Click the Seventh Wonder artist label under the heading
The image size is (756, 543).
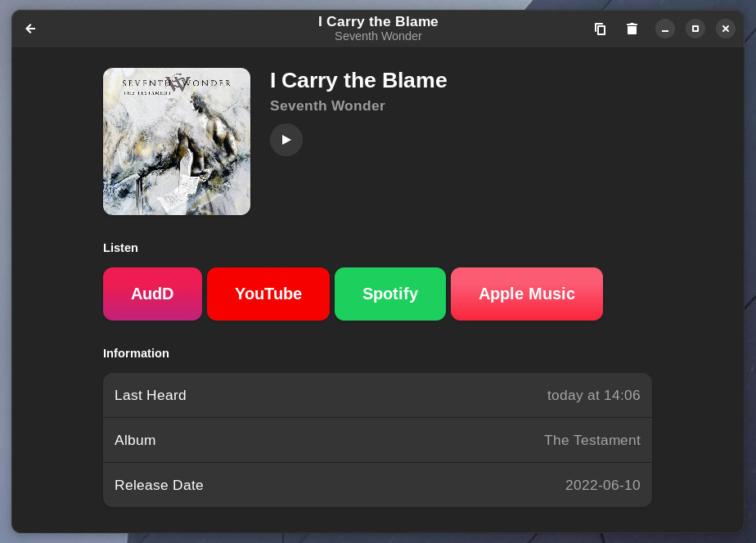coord(327,105)
